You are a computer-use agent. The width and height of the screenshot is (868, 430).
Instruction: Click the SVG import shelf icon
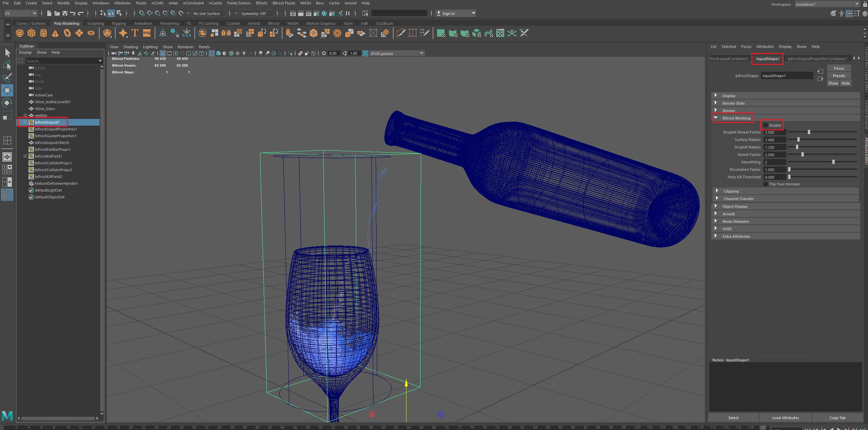[x=147, y=33]
